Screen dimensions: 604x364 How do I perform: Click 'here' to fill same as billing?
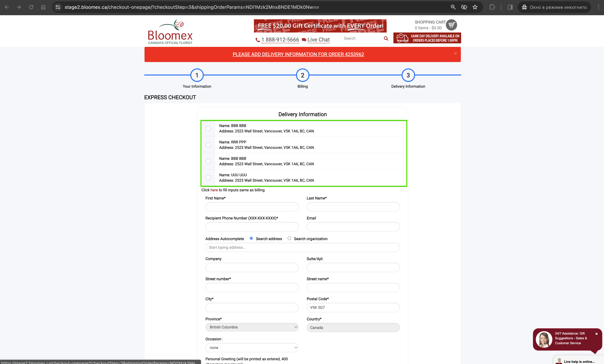[214, 190]
